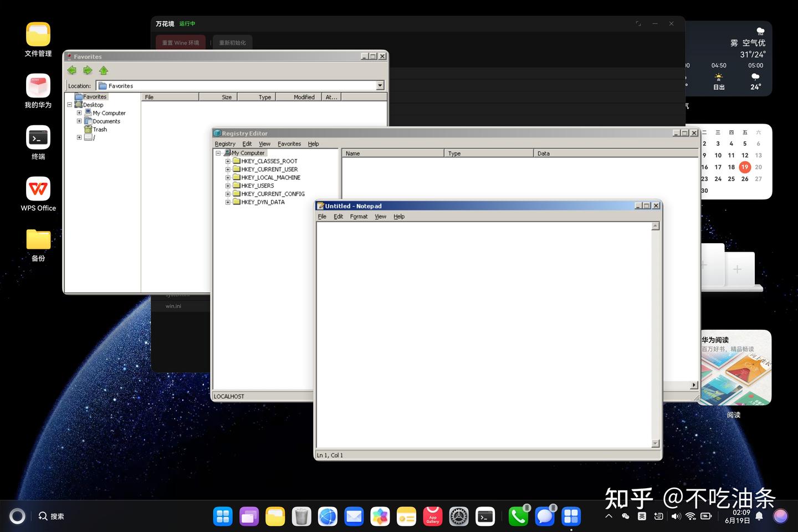
Task: Click the 重置 Wine 环境 button
Action: [181, 43]
